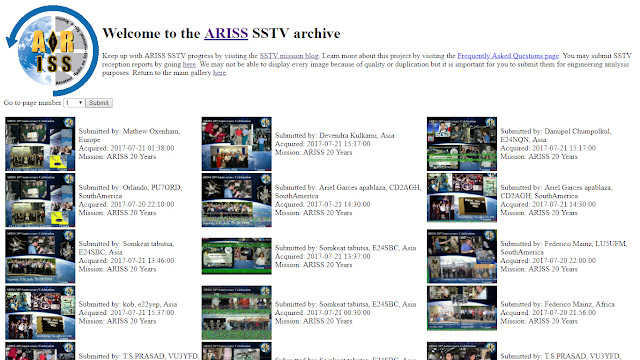Click text 'Submitted by: Mathew Oxenham,'

(x=129, y=131)
